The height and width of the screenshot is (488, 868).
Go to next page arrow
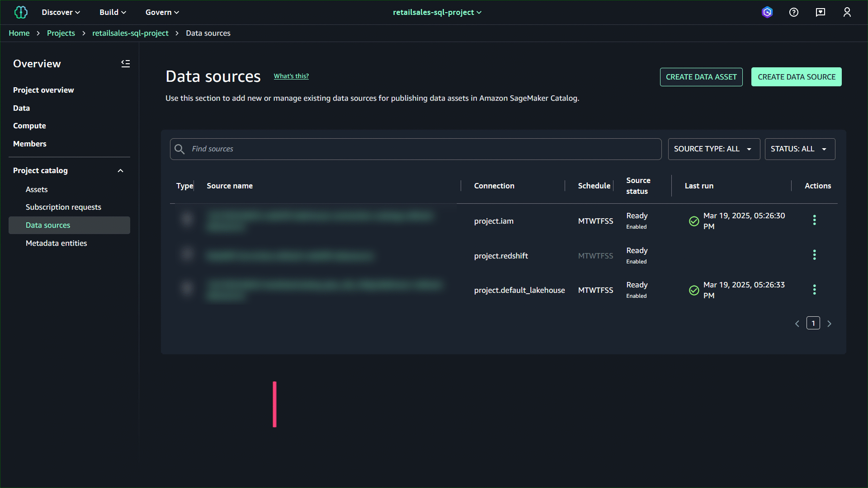pyautogui.click(x=829, y=324)
